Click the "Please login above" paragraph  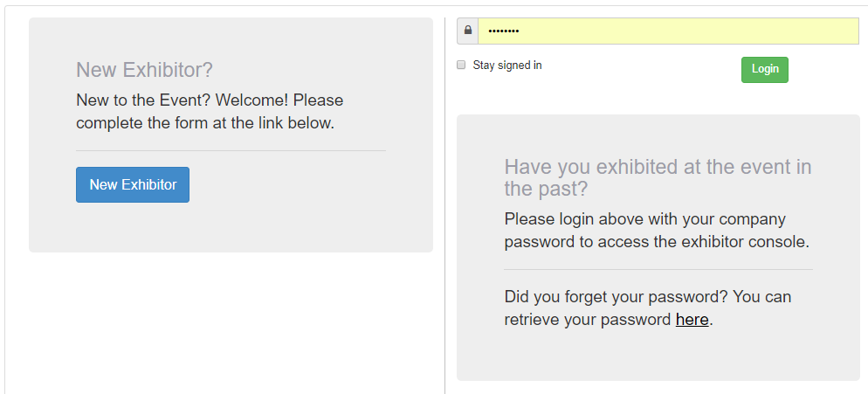645,219
